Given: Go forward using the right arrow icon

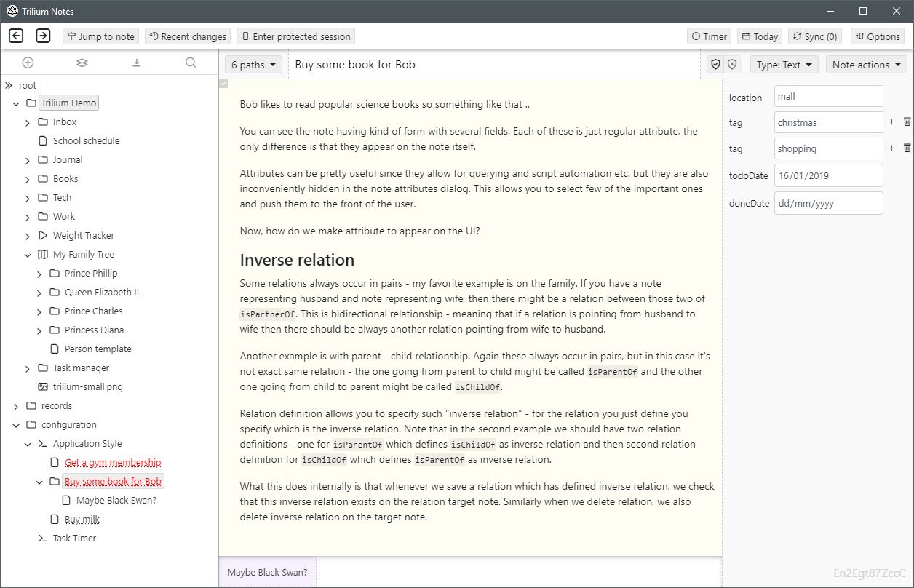Looking at the screenshot, I should 43,36.
